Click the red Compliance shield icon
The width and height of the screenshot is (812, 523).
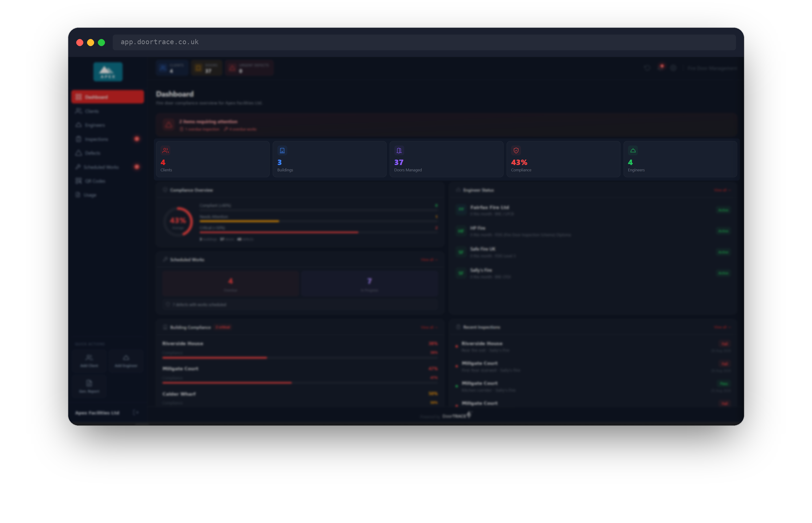click(516, 150)
